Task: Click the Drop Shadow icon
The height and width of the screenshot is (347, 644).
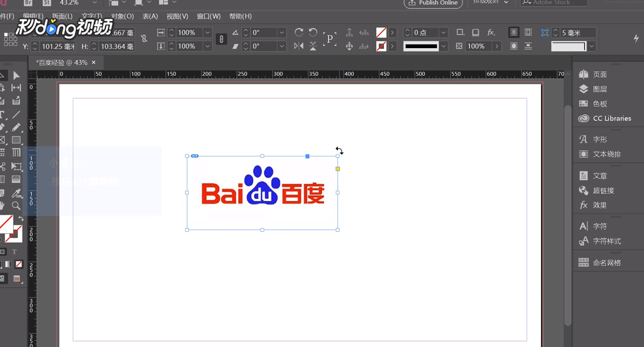Action: [475, 32]
